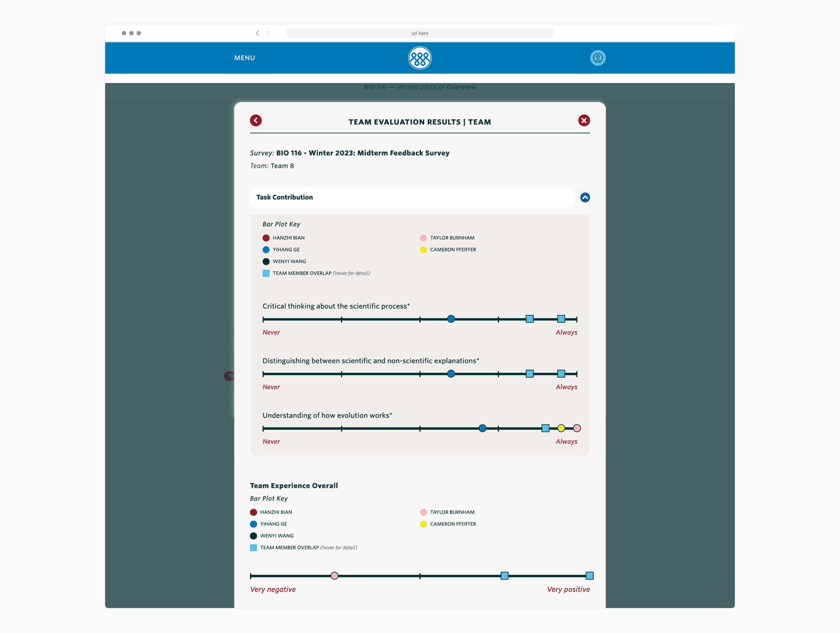
Task: Click Team Member Overlap square in lower key
Action: [253, 548]
